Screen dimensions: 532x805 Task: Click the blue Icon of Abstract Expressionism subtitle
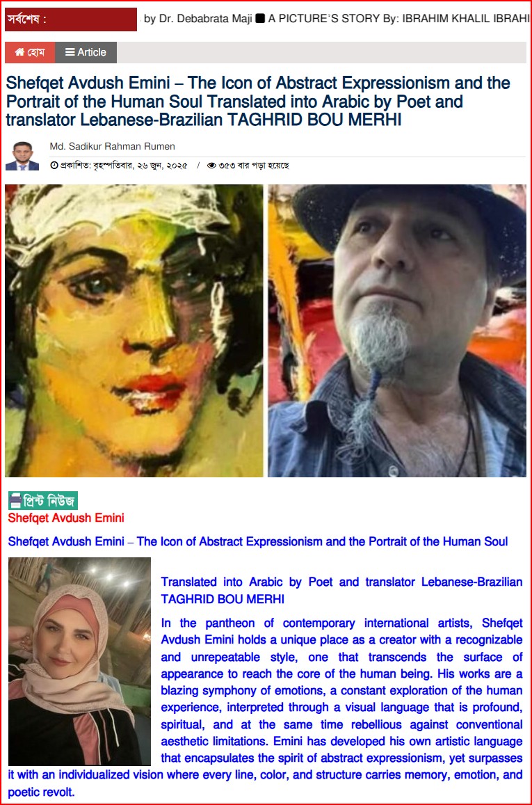[x=257, y=541]
